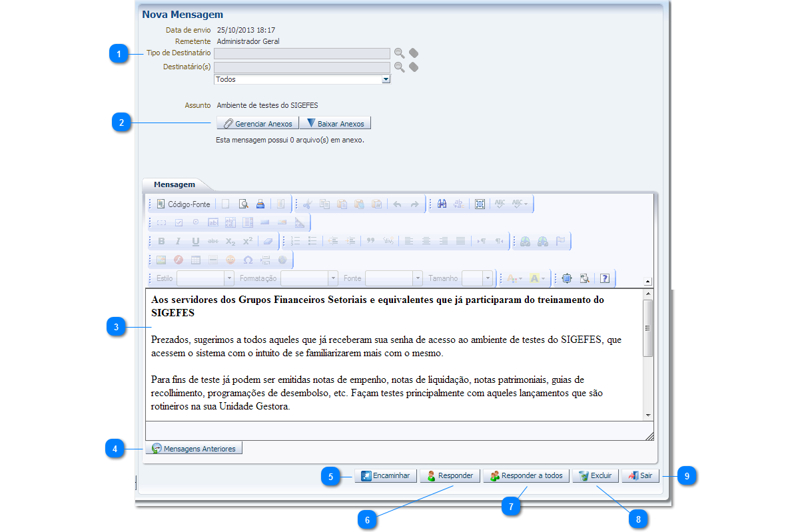Click the Código-Fonte source view button

click(183, 204)
